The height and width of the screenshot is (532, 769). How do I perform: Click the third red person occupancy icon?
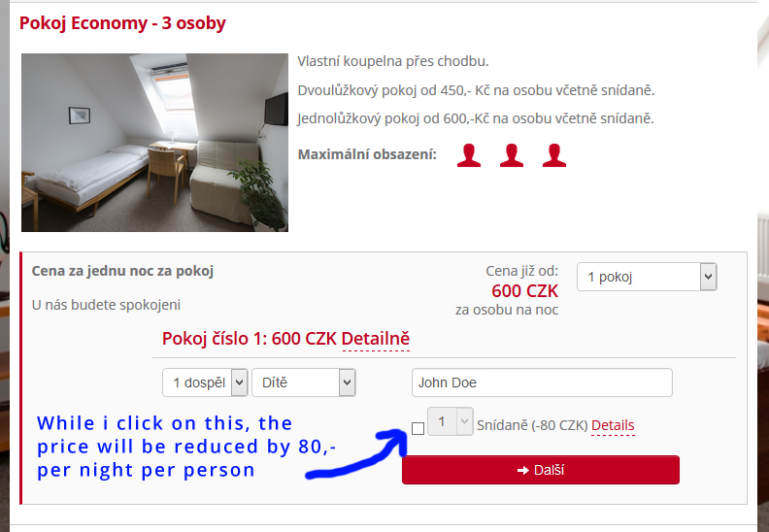(x=554, y=155)
